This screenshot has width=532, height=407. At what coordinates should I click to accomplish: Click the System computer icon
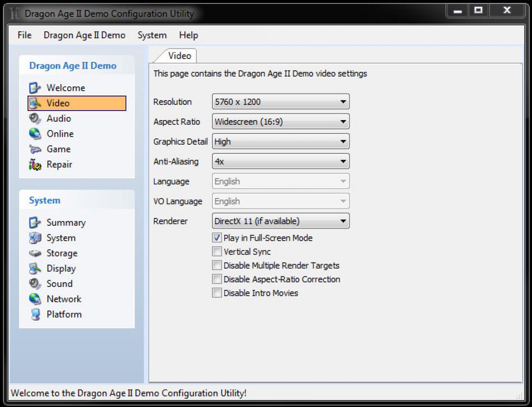click(35, 238)
